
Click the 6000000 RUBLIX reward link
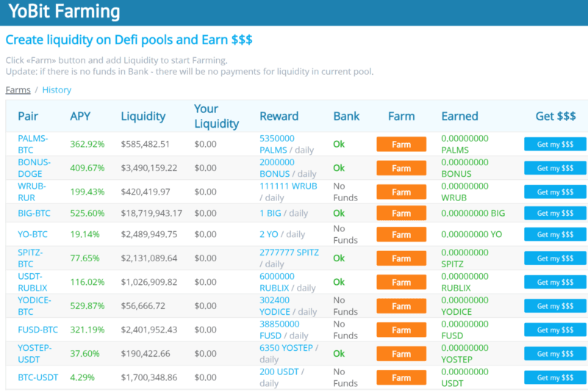coord(277,283)
